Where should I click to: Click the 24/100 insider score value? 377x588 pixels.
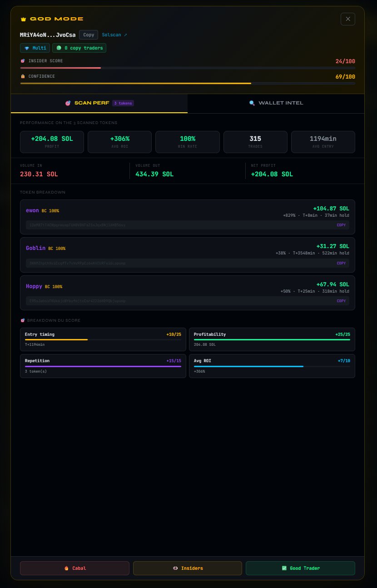pos(345,61)
